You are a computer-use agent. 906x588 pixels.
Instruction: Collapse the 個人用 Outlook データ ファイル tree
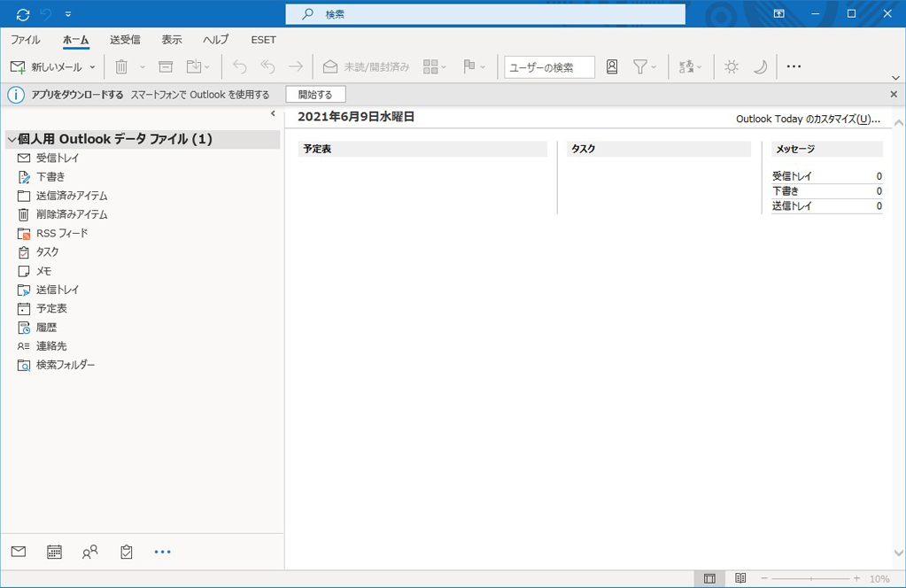(11, 139)
